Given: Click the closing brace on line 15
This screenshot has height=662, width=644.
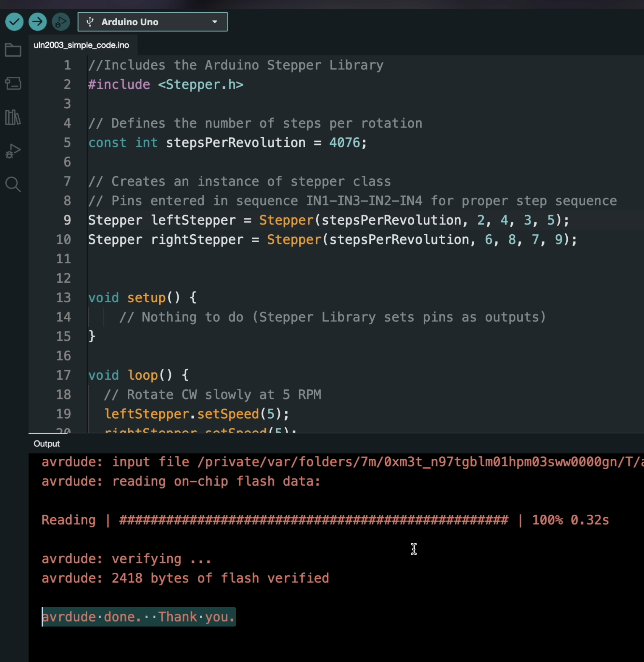Looking at the screenshot, I should 92,336.
